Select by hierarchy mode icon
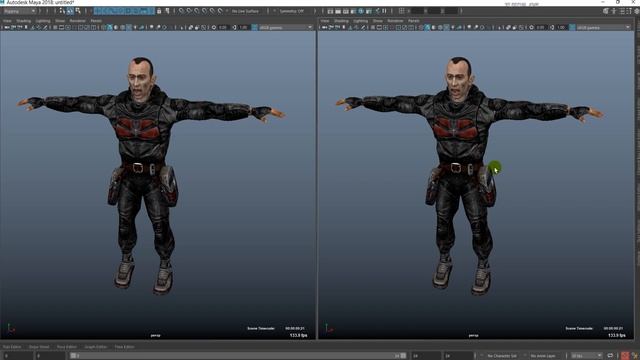Viewport: 640px width, 360px height. coord(62,11)
